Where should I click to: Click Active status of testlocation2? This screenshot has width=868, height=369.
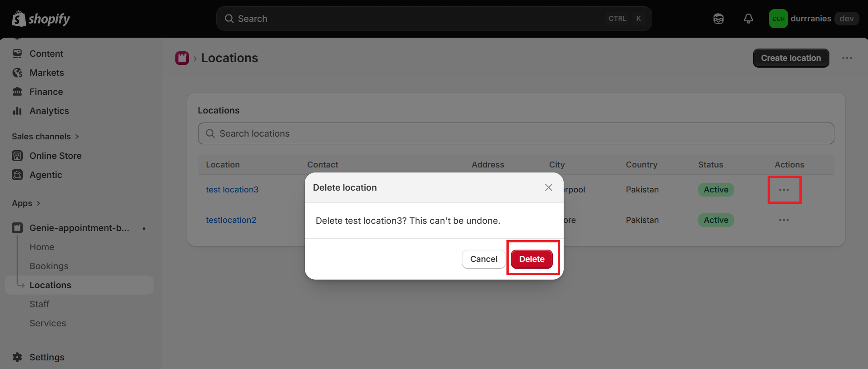tap(716, 220)
